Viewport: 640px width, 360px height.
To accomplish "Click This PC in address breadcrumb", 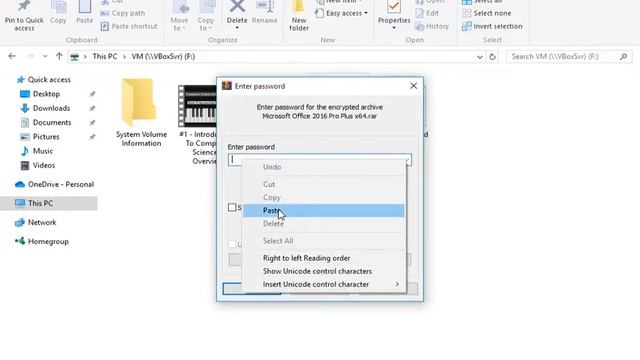I will pos(104,56).
